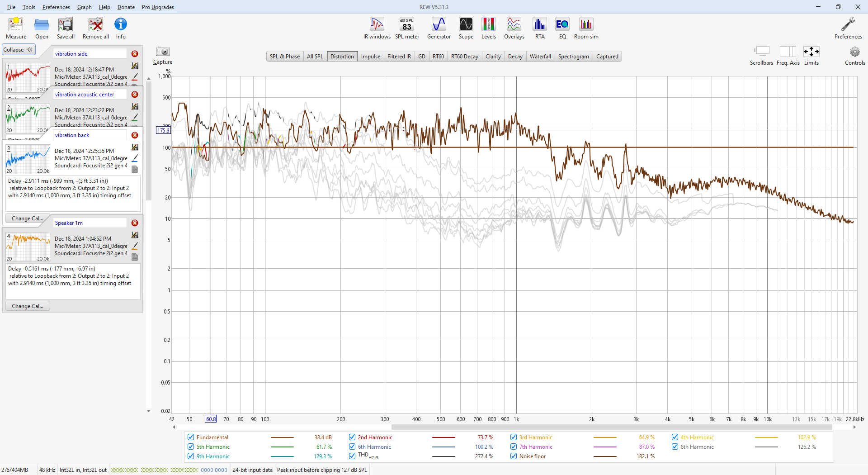
Task: Remove the 'vibration side' measurement
Action: pyautogui.click(x=135, y=54)
